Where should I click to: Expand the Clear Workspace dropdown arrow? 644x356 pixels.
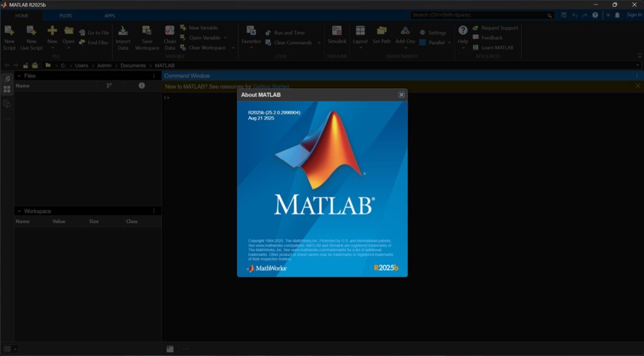pyautogui.click(x=233, y=48)
